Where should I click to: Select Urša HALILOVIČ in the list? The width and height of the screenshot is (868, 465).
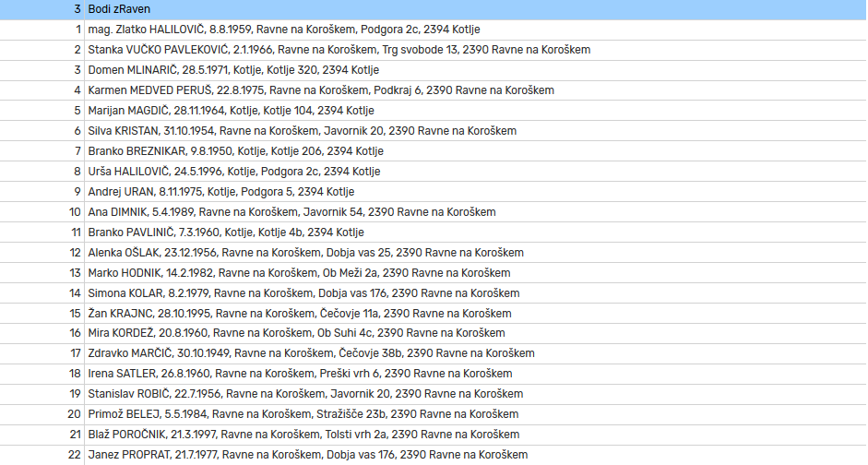tap(233, 172)
